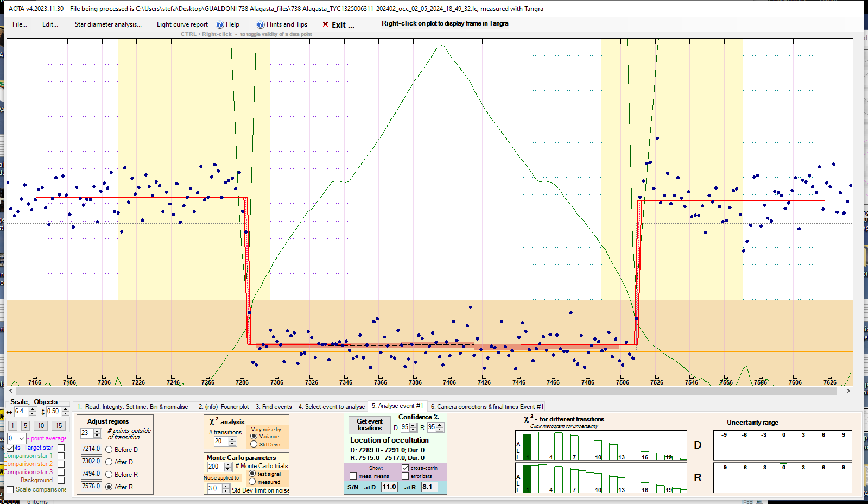
Task: Click the Hints and Tips icon
Action: tap(261, 24)
